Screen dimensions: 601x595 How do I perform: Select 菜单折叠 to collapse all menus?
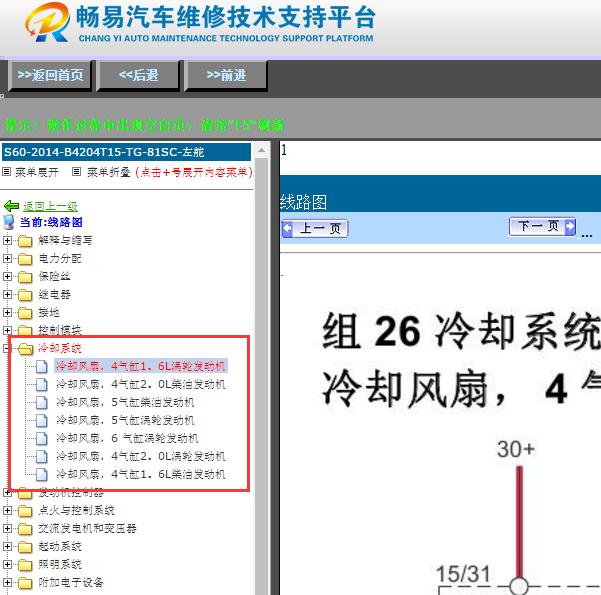(x=109, y=172)
